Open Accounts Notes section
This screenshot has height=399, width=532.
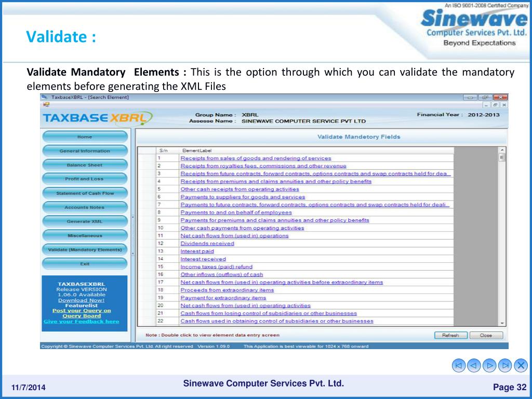[x=85, y=207]
